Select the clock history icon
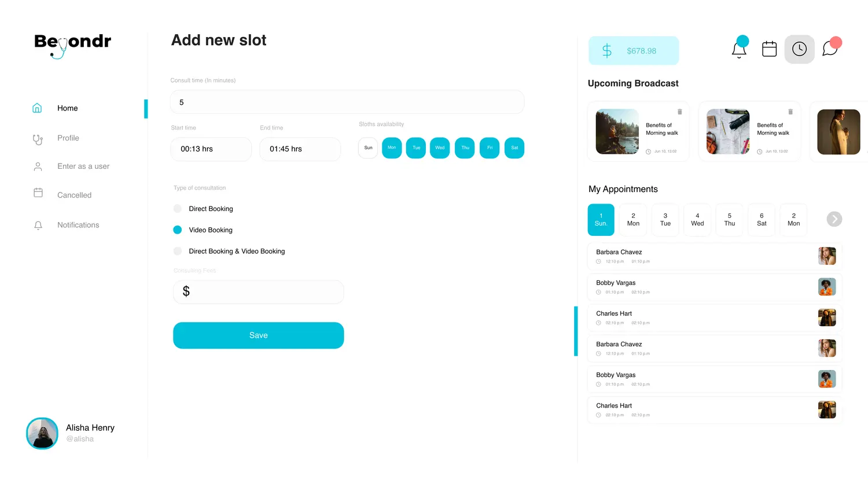 tap(800, 49)
